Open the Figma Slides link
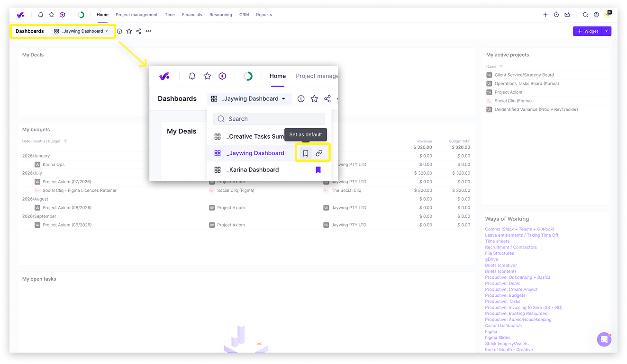Viewport: 627px width, 364px height. pos(498,338)
